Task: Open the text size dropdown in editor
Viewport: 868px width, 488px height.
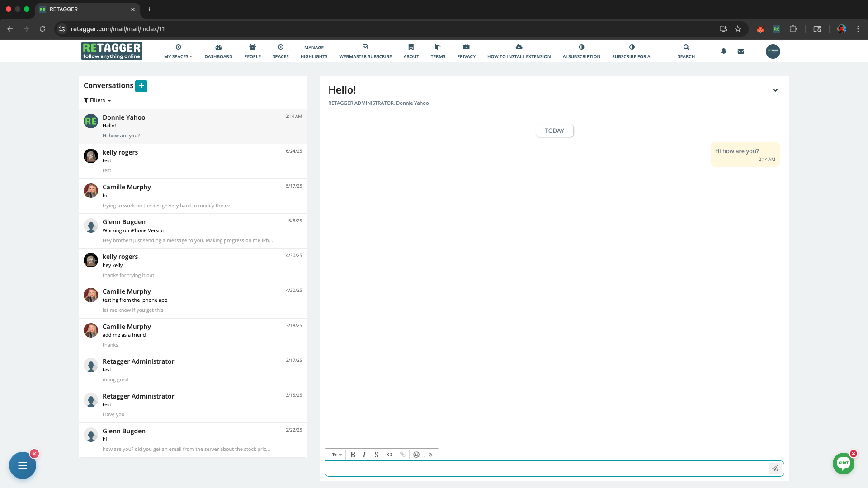Action: [x=336, y=455]
